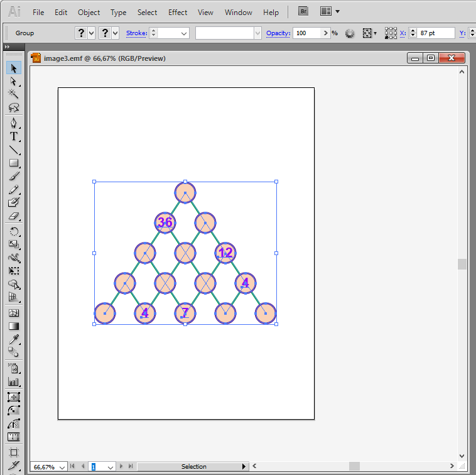
Task: Select the Scale tool
Action: (x=14, y=244)
